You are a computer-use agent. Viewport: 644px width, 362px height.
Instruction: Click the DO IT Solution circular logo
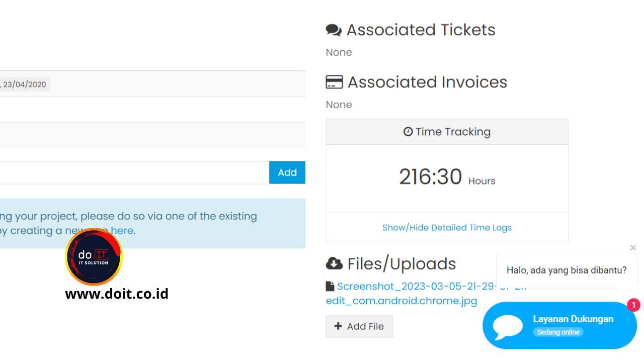pos(94,257)
